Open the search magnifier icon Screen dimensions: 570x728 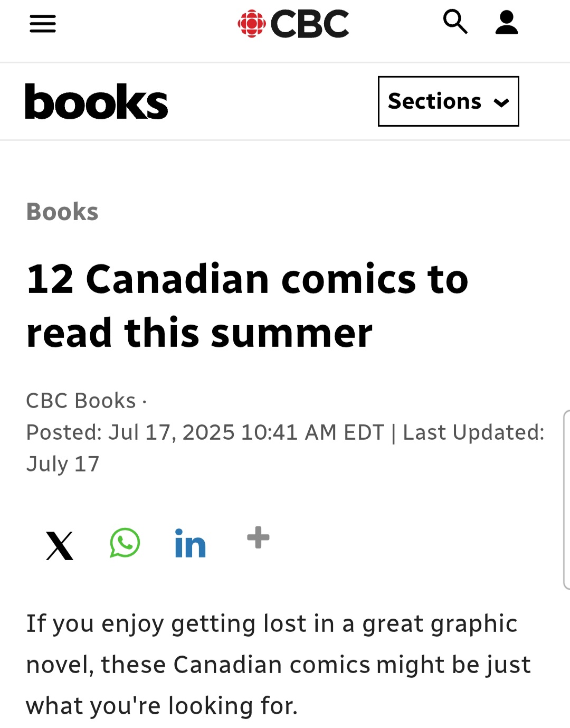pyautogui.click(x=455, y=23)
